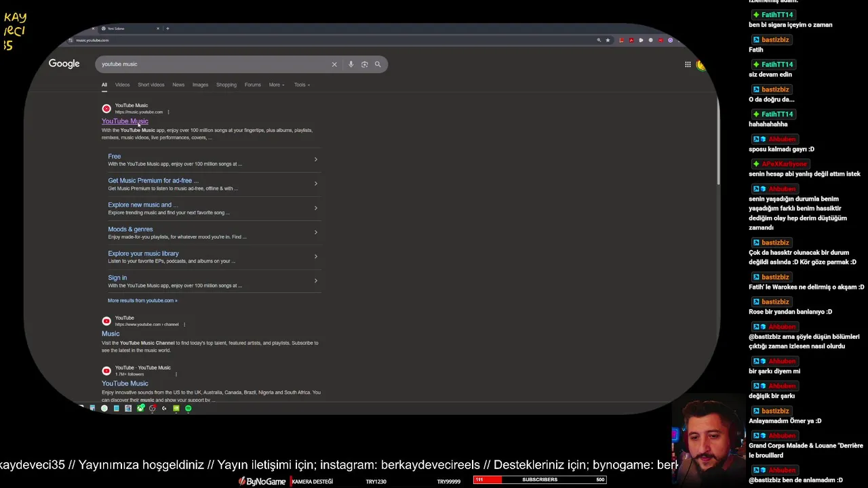The height and width of the screenshot is (488, 868).
Task: Open Logitech G Hub from the taskbar
Action: pos(164,408)
